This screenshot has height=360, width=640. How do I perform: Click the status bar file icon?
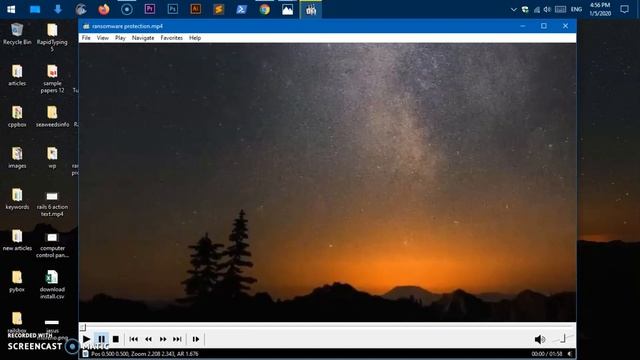pos(85,354)
